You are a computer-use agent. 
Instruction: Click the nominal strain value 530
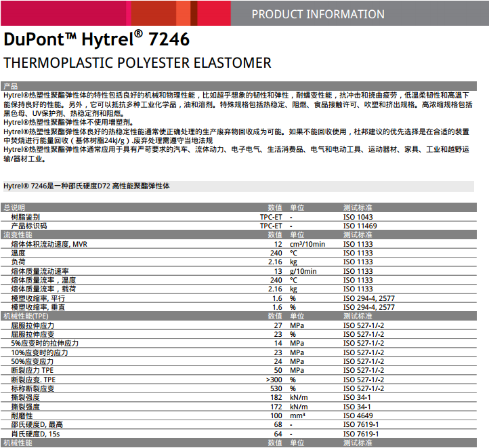[276, 389]
